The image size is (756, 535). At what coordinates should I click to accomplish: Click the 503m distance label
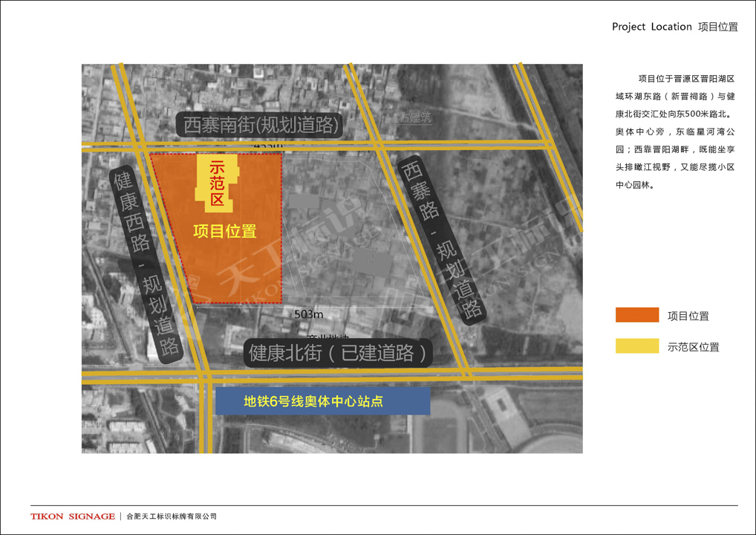click(307, 314)
